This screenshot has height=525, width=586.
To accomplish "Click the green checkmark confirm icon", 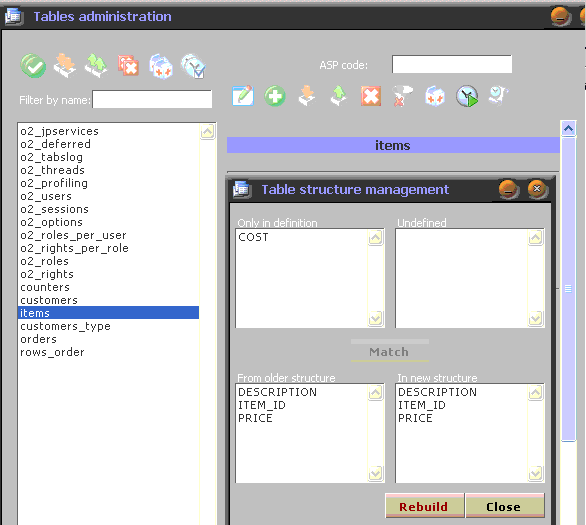I will click(33, 66).
